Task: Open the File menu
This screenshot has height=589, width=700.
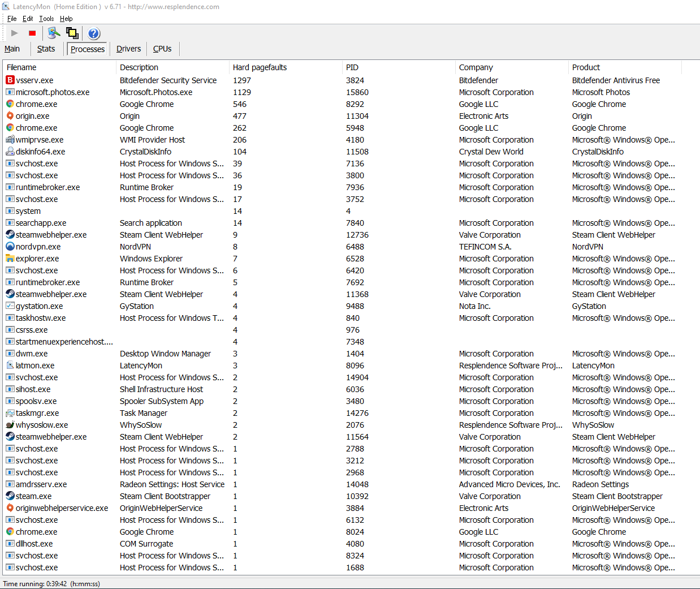Action: click(x=12, y=19)
